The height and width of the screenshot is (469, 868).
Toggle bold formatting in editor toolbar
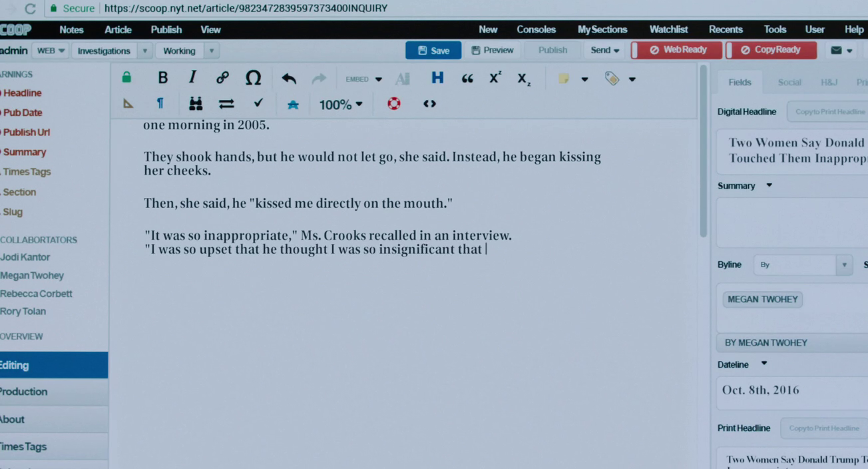tap(162, 78)
